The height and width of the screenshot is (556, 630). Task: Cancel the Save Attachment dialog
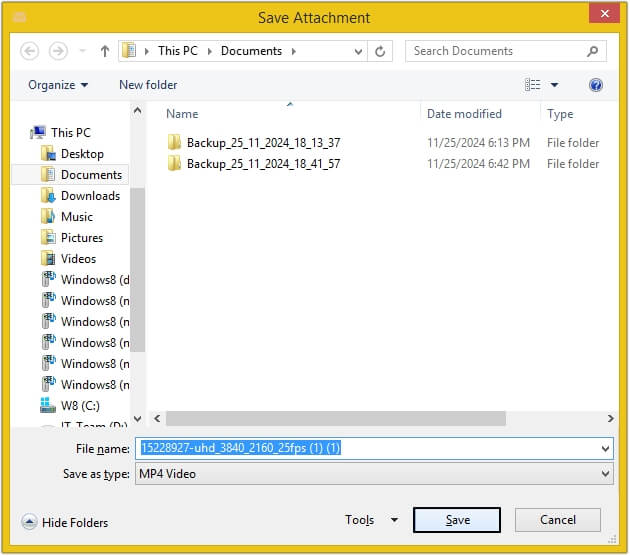pos(558,520)
